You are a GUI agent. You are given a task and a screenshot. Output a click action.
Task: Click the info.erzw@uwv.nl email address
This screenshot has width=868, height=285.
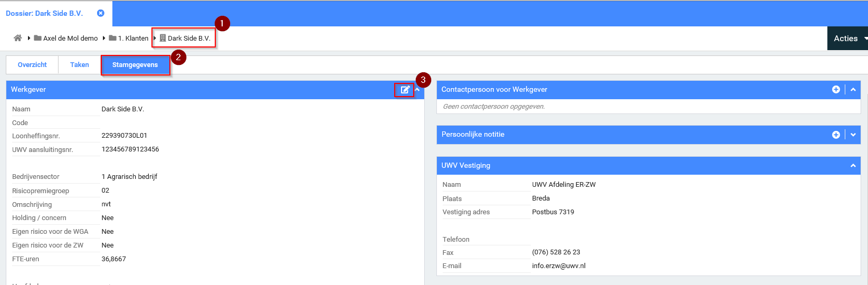559,266
